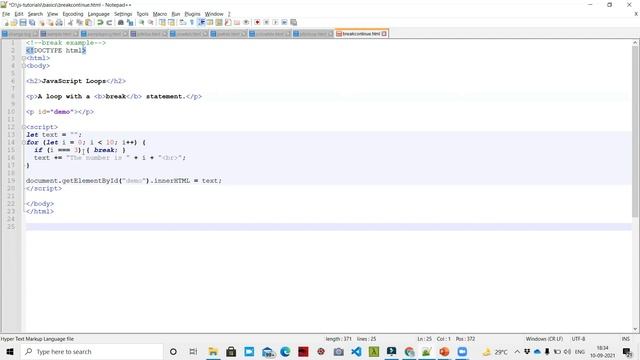This screenshot has height=360, width=640.
Task: Select the breakcontinue.html tab
Action: point(361,33)
